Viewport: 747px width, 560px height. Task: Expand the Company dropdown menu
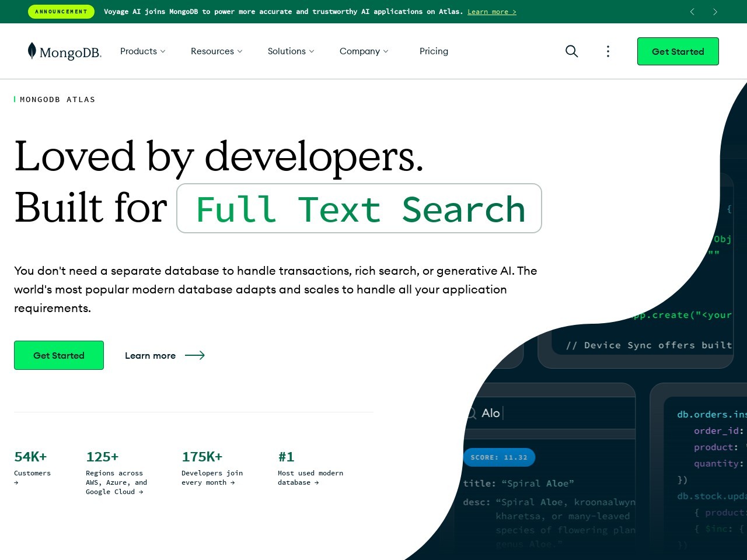(364, 51)
